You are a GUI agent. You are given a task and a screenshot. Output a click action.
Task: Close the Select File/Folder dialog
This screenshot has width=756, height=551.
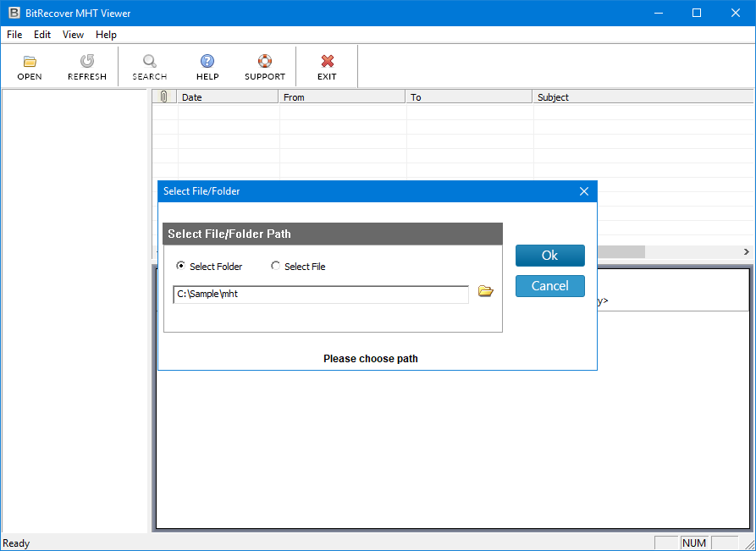pos(584,191)
